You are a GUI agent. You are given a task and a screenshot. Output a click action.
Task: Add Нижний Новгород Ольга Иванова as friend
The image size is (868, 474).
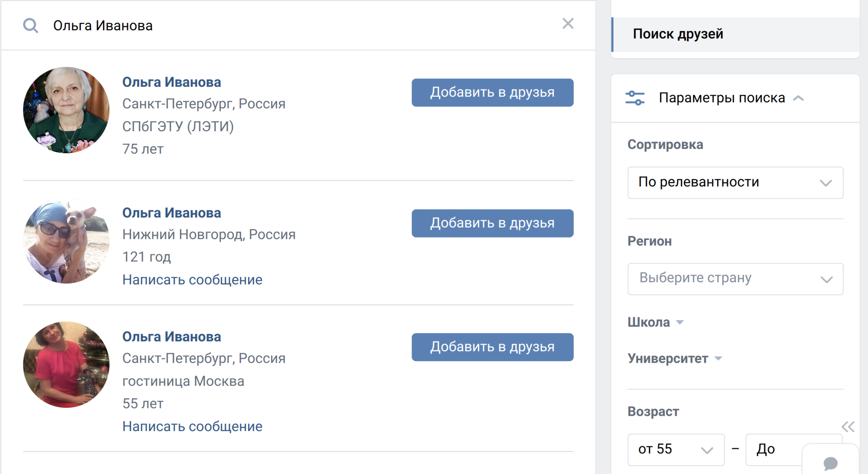pos(492,223)
